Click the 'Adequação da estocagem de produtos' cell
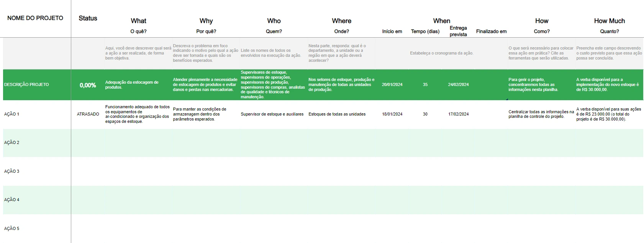 [x=132, y=84]
